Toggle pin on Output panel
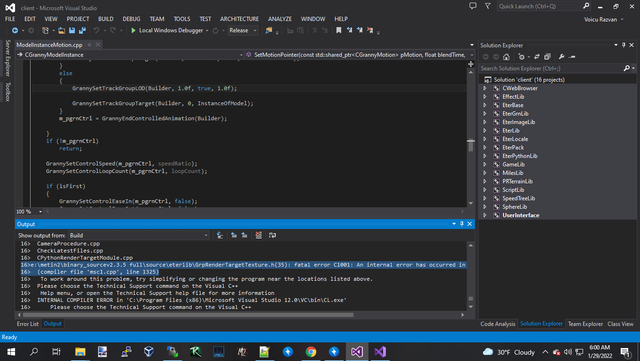 462,224
